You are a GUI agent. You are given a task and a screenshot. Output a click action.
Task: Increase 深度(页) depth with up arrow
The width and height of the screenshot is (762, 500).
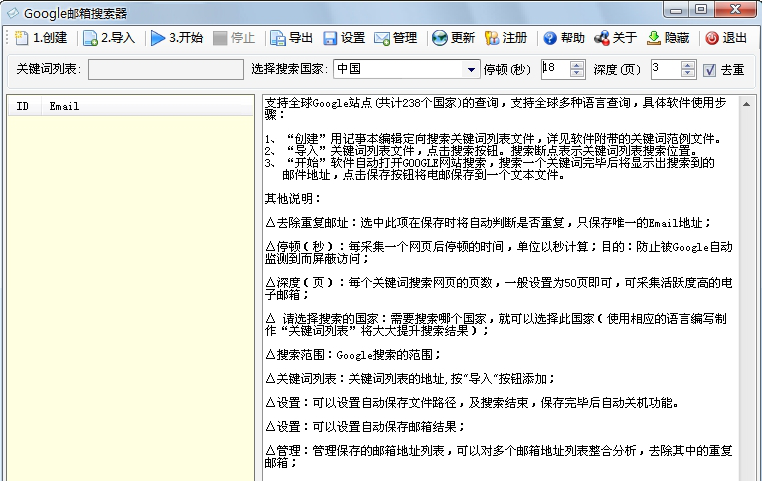pos(687,65)
